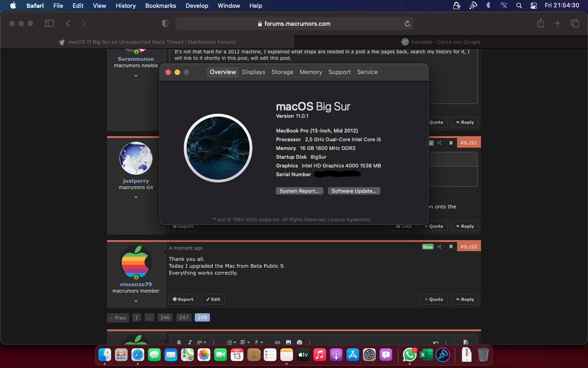Open the Service tab in About This Mac
The height and width of the screenshot is (368, 588).
click(x=367, y=72)
